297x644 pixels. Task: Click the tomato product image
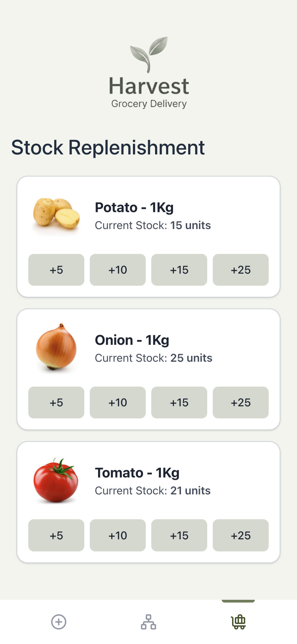pyautogui.click(x=56, y=480)
